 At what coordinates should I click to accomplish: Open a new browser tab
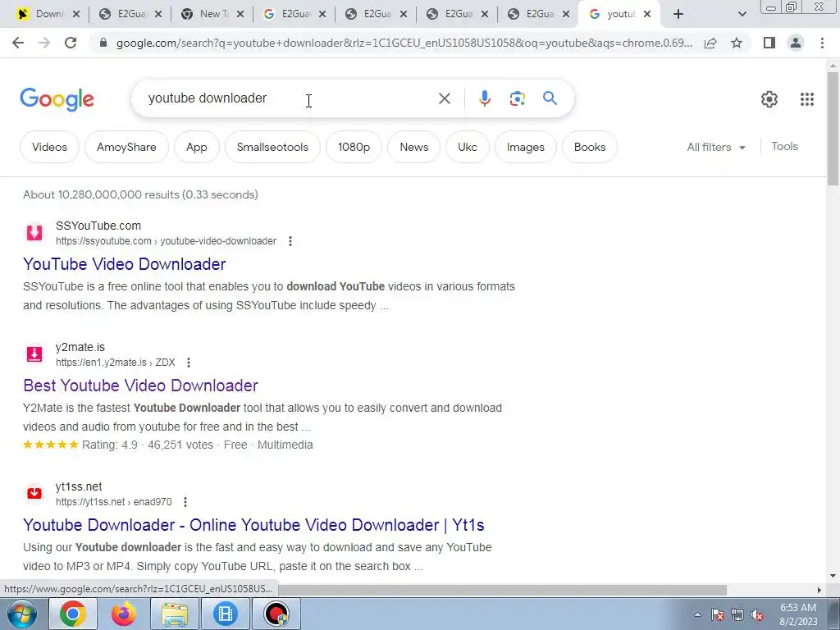[x=678, y=15]
